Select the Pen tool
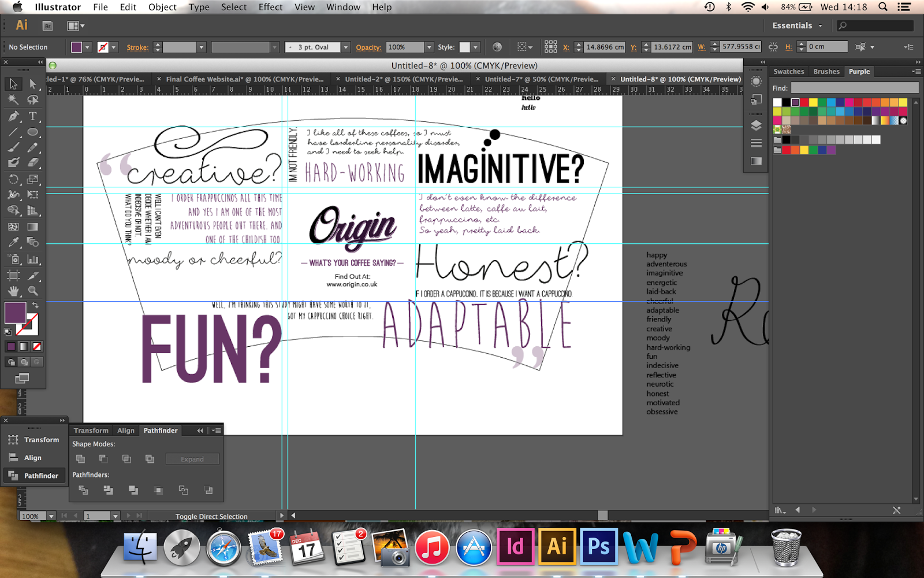The image size is (924, 578). click(x=13, y=116)
